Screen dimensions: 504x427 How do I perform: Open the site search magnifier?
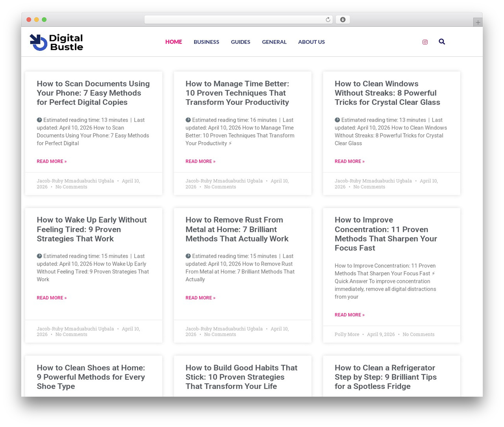(442, 42)
